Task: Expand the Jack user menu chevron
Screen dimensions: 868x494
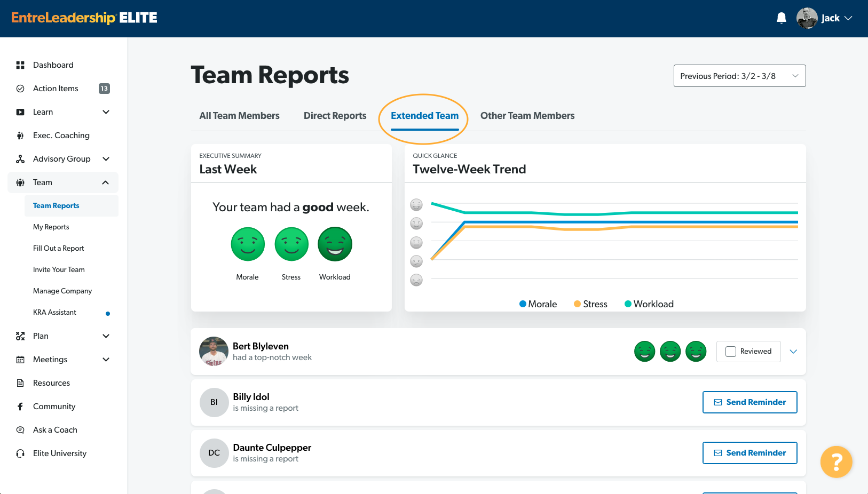Action: 848,18
